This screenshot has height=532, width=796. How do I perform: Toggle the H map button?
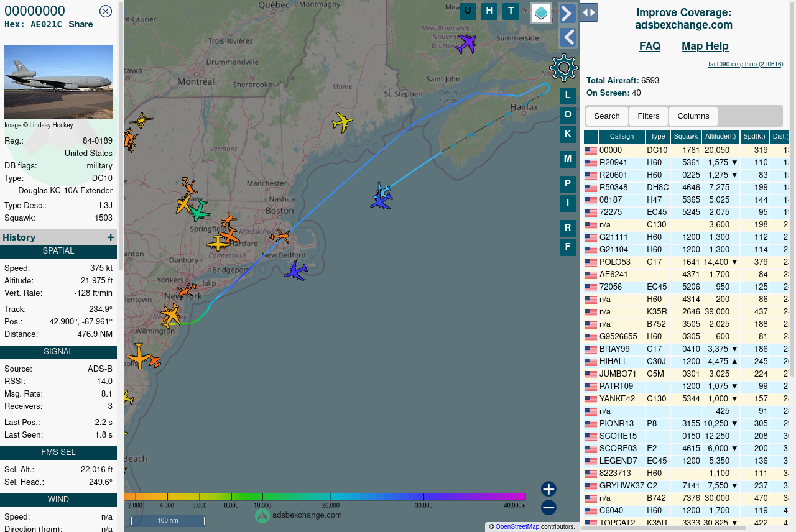489,11
